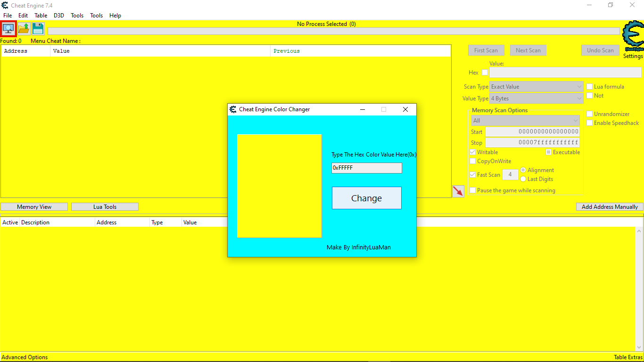The width and height of the screenshot is (644, 362).
Task: Open the File menu
Action: [8, 16]
